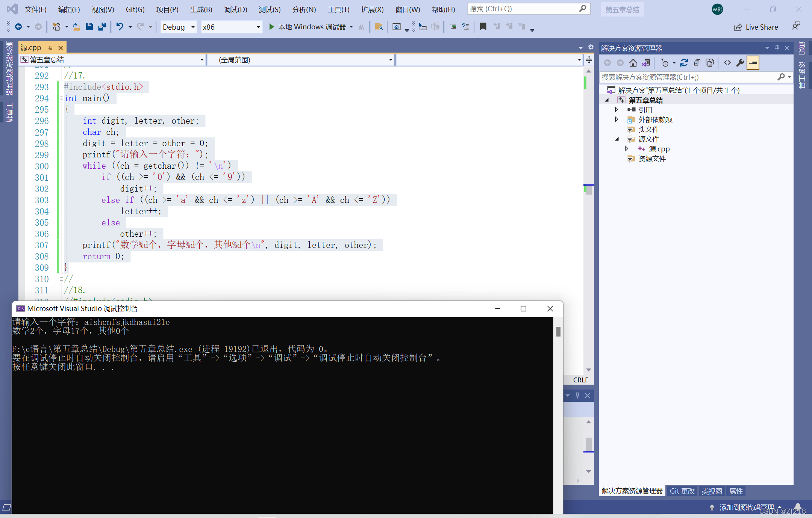Open properties with the wrench icon
The height and width of the screenshot is (518, 812).
pyautogui.click(x=740, y=63)
